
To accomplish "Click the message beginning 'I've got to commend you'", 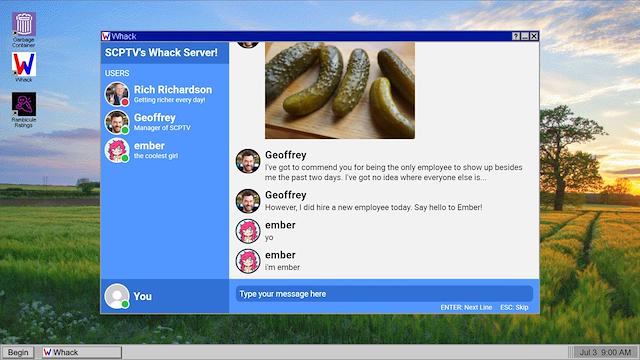I will pos(393,172).
